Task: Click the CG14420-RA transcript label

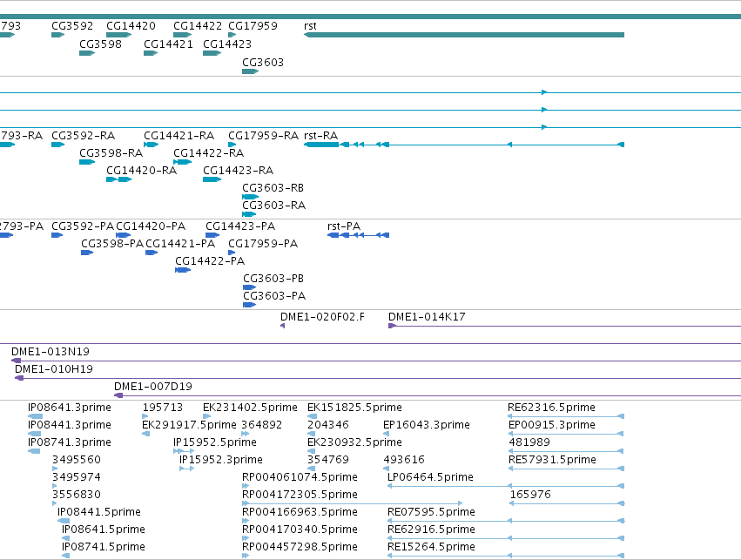Action: tap(141, 171)
